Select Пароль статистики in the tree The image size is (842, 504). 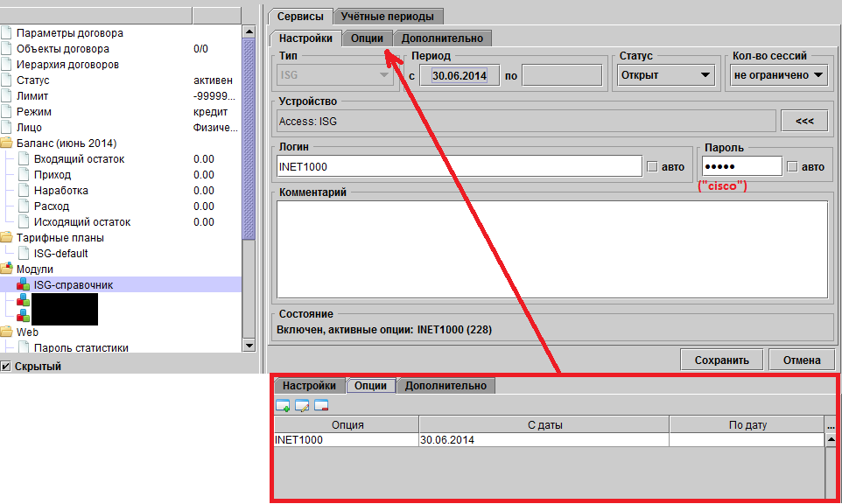[81, 347]
